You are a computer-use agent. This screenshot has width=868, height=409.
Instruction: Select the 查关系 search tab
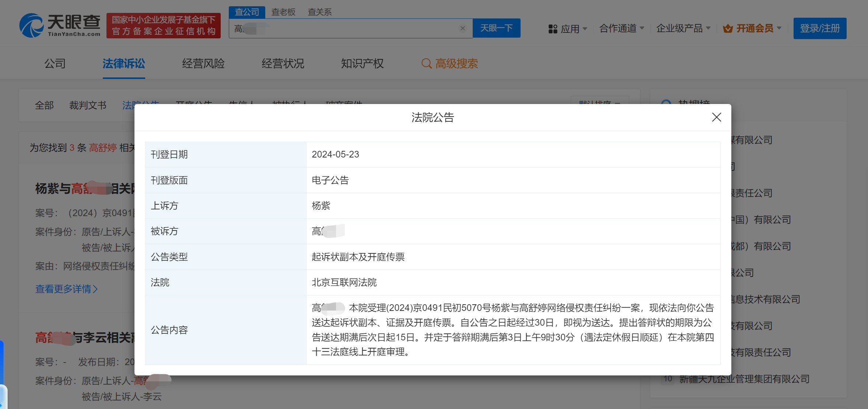pos(319,12)
